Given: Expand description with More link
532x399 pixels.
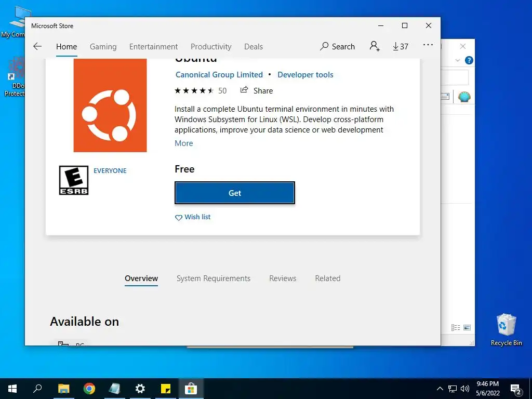Looking at the screenshot, I should (x=183, y=143).
